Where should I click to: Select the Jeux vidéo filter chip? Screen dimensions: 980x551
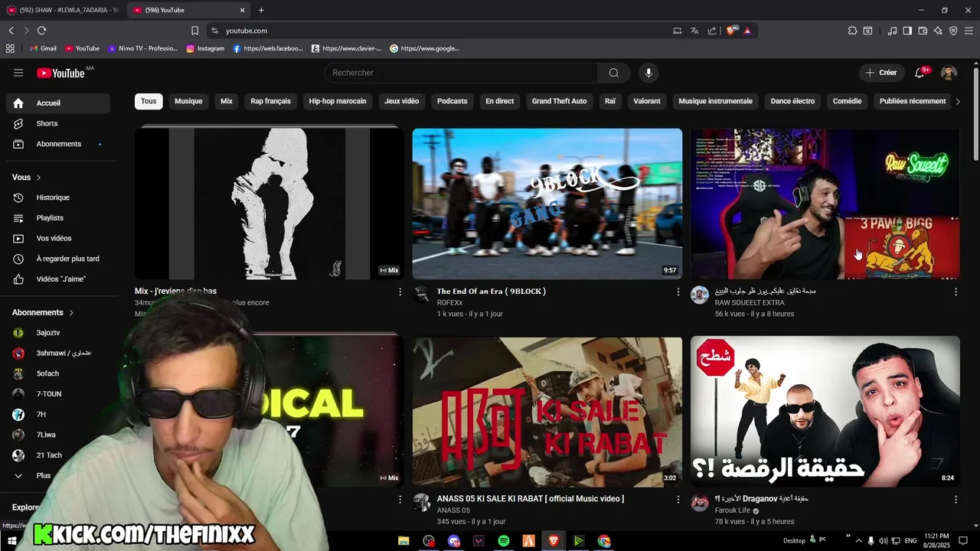click(402, 101)
